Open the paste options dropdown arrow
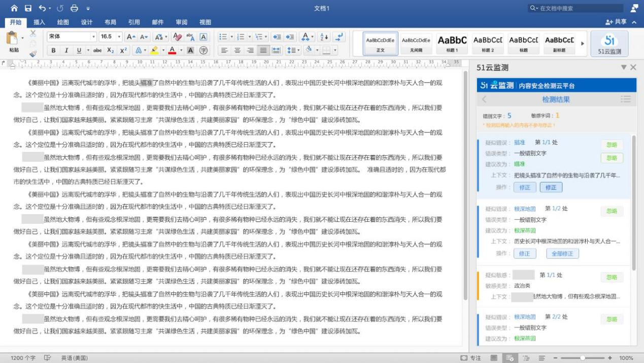Screen dimensions: 644x363 23,38
